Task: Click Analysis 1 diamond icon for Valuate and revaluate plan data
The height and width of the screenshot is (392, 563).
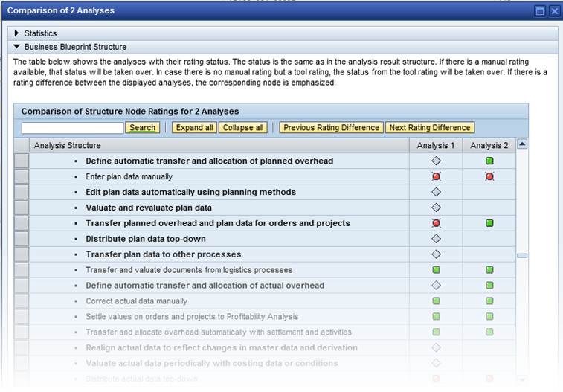Action: (x=436, y=208)
